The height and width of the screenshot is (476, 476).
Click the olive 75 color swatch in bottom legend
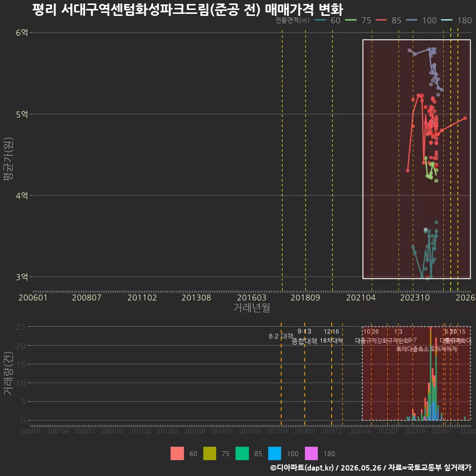pos(209,454)
